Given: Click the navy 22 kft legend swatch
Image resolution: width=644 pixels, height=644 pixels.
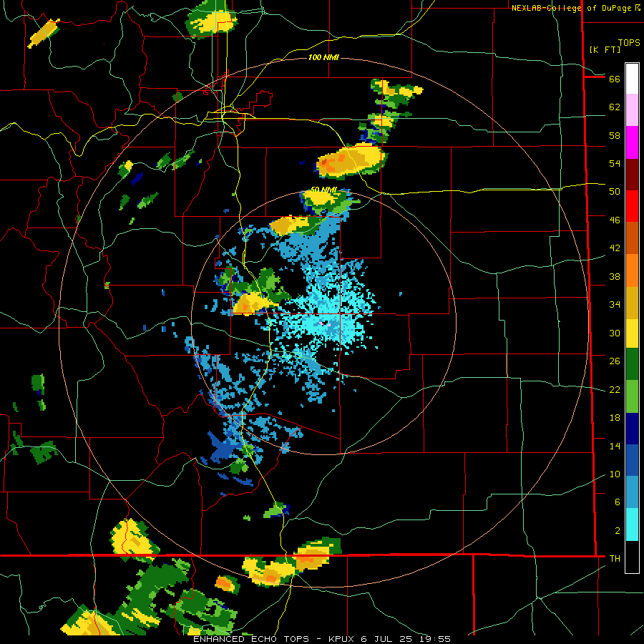Looking at the screenshot, I should point(632,429).
